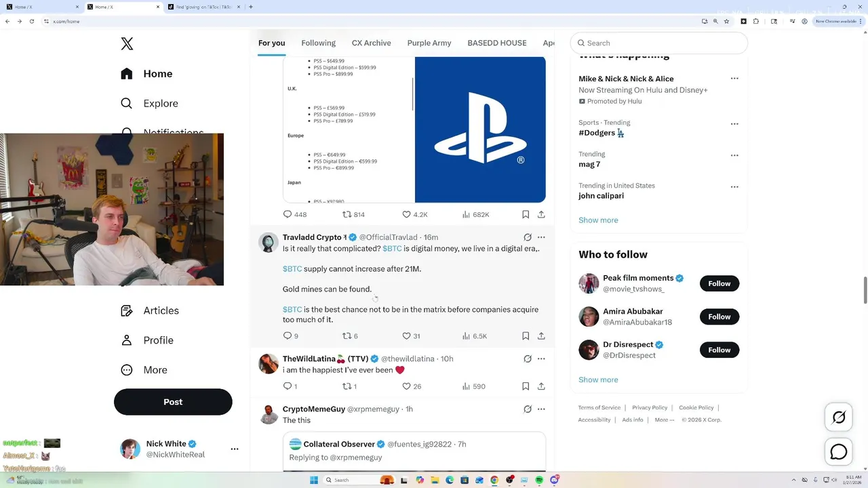Go to Profile in the sidebar

[146, 340]
